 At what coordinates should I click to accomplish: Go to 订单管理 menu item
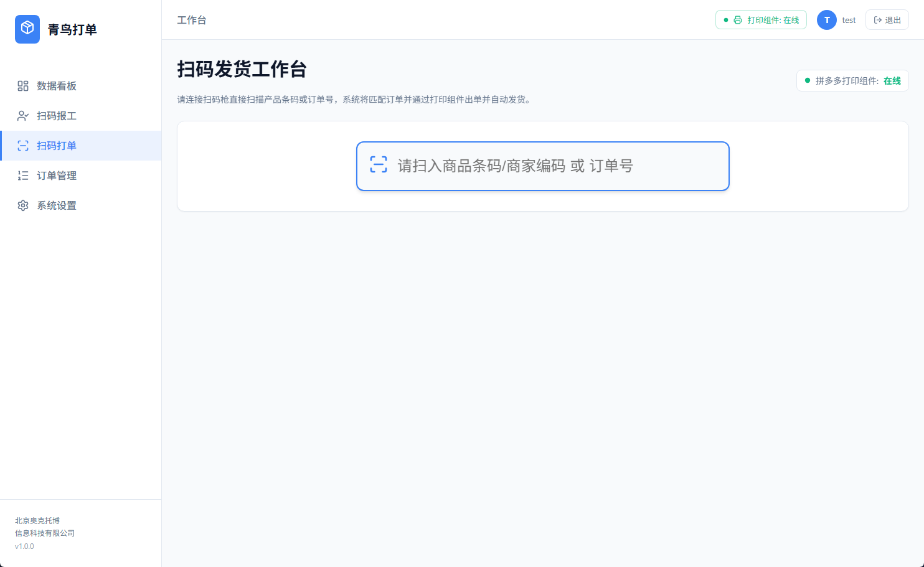pyautogui.click(x=81, y=176)
